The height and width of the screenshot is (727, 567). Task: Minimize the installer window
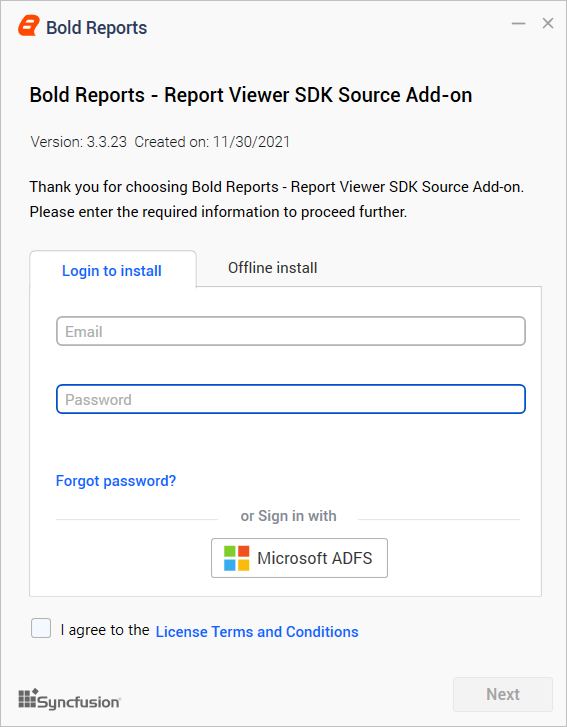[518, 23]
